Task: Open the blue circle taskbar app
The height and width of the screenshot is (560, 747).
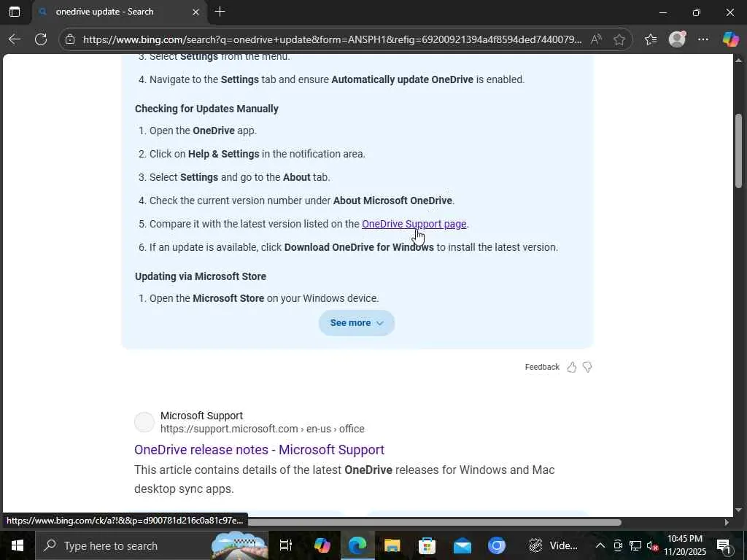Action: (497, 545)
